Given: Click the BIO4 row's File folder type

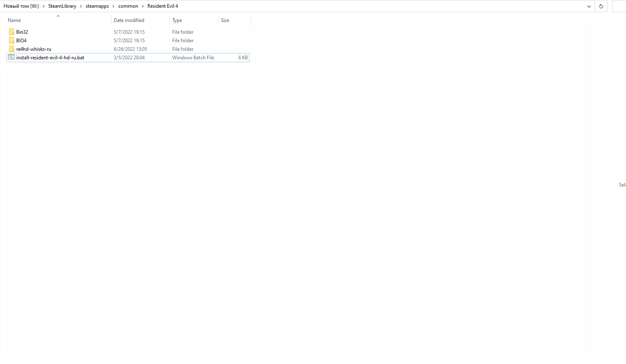Looking at the screenshot, I should coord(183,40).
